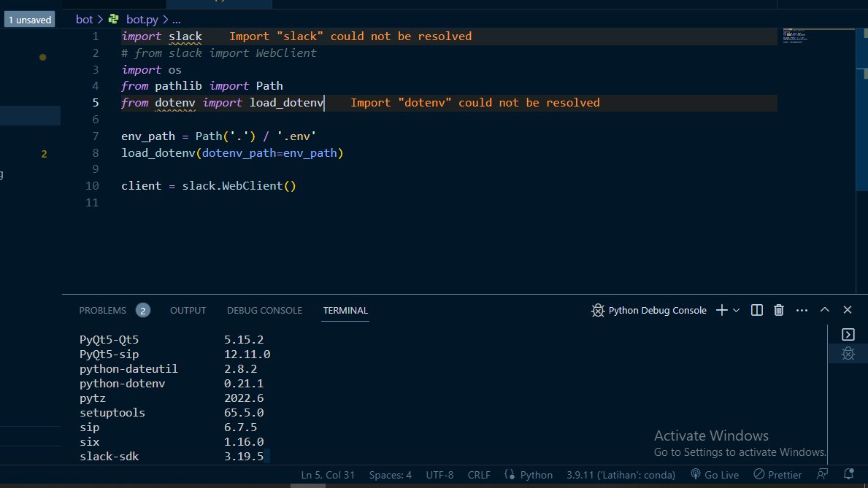Click the Python Debug Console bug icon
Image resolution: width=868 pixels, height=488 pixels.
tap(598, 311)
